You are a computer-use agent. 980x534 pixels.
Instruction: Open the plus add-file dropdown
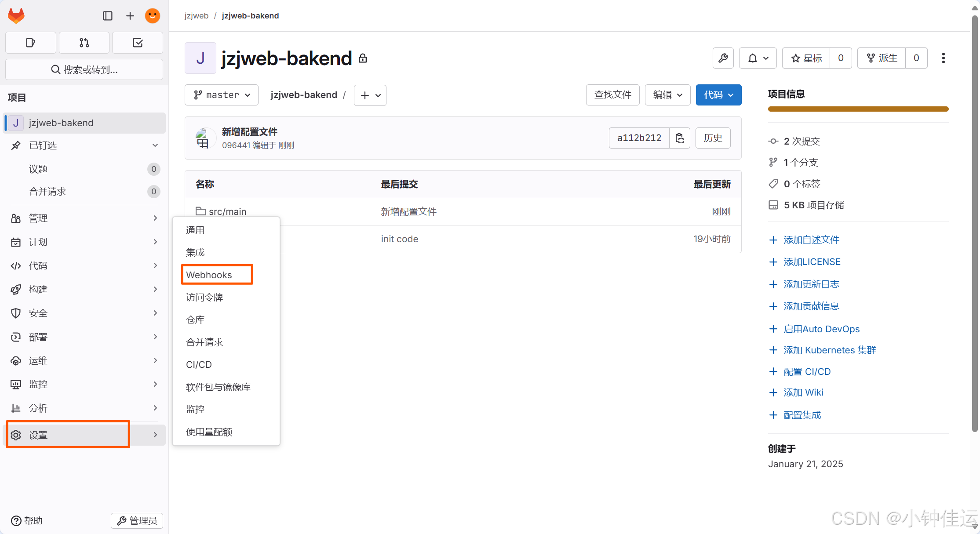[x=370, y=95]
